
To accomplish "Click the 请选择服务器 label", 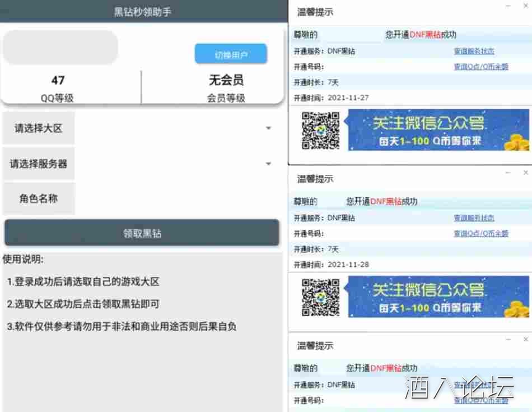I will point(38,164).
